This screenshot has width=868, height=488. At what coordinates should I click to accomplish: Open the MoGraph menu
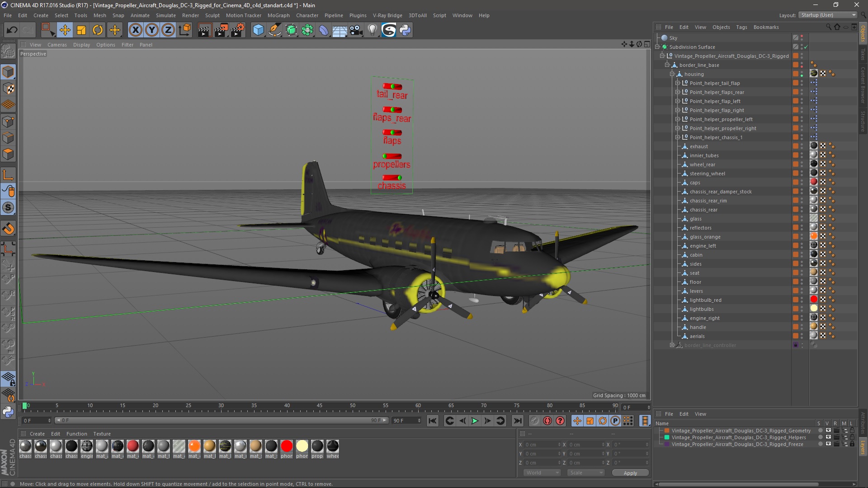[278, 15]
